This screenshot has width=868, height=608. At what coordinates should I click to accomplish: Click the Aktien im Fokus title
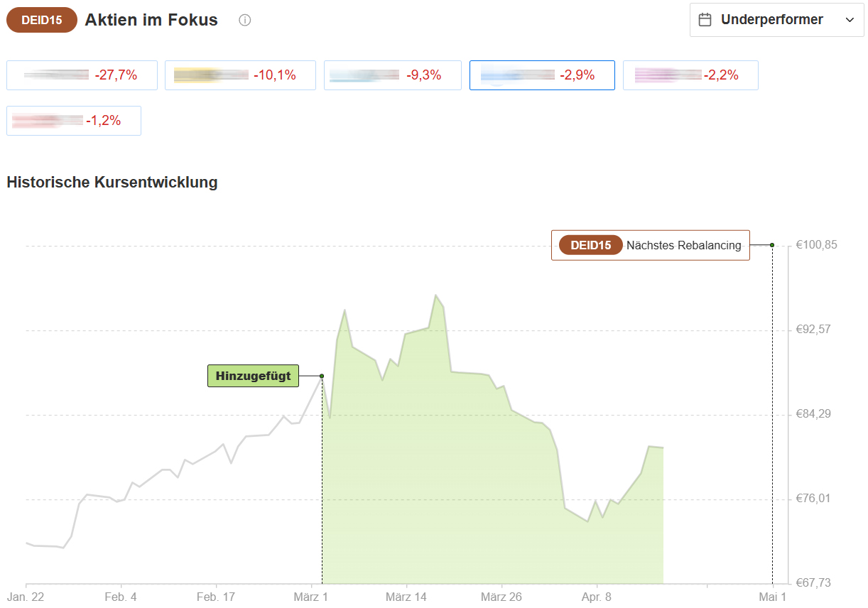[x=151, y=20]
